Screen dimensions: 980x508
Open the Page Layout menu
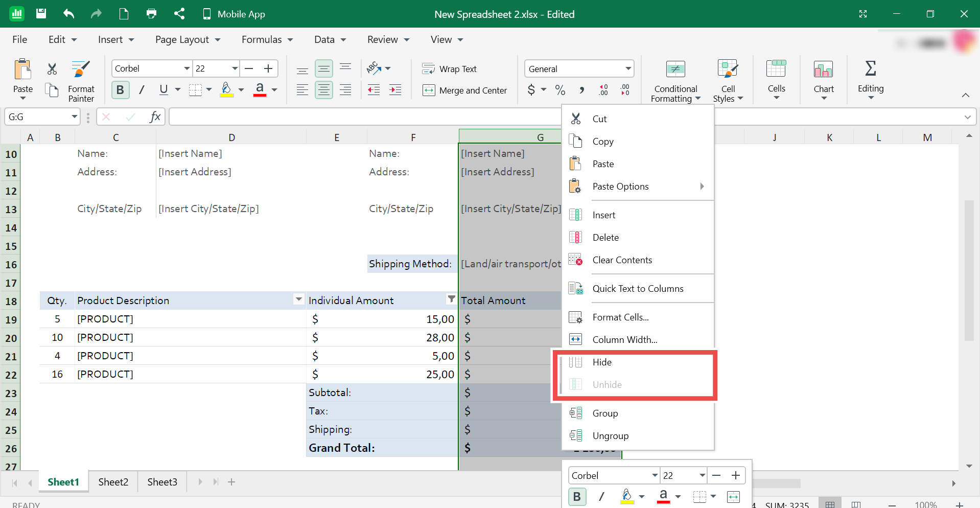point(188,39)
